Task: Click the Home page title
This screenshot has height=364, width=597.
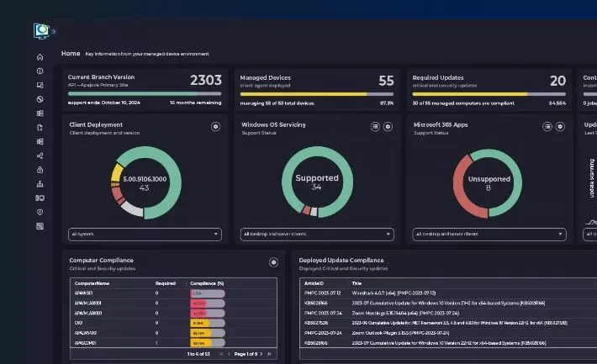Action: coord(71,53)
